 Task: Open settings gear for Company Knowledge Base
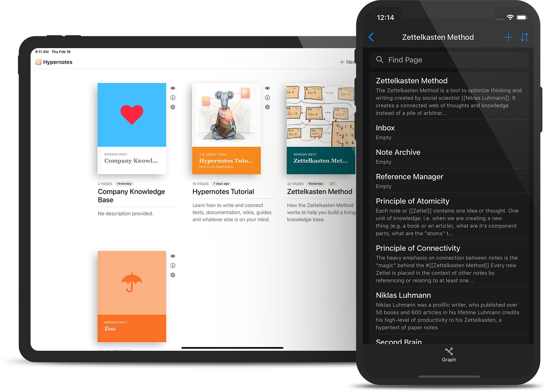(173, 107)
